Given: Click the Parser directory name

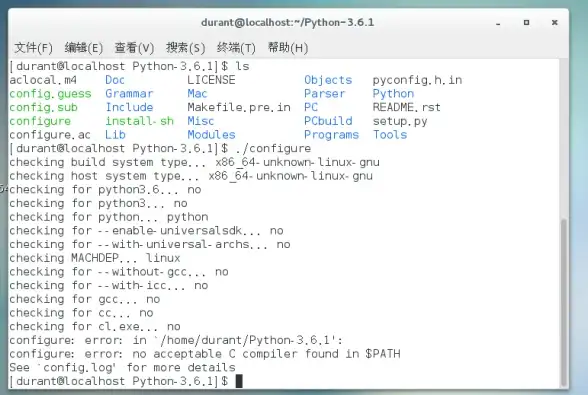Looking at the screenshot, I should coord(324,94).
